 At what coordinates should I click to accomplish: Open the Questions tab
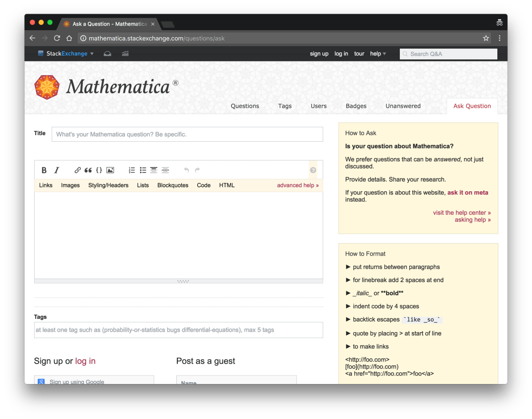coord(245,106)
